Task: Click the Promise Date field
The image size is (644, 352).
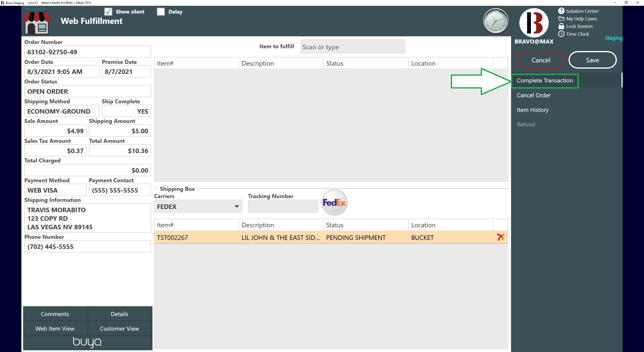Action: click(126, 72)
